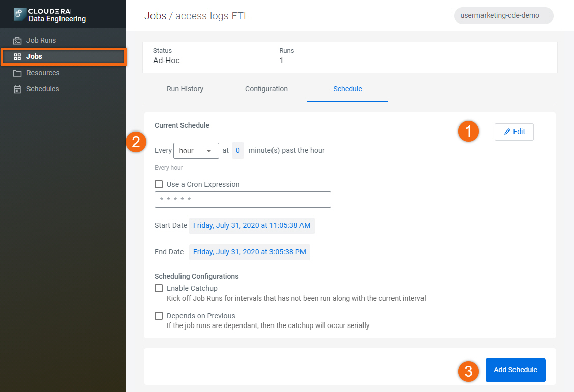The height and width of the screenshot is (392, 574).
Task: Click the dropdown arrow beside hour
Action: [209, 151]
